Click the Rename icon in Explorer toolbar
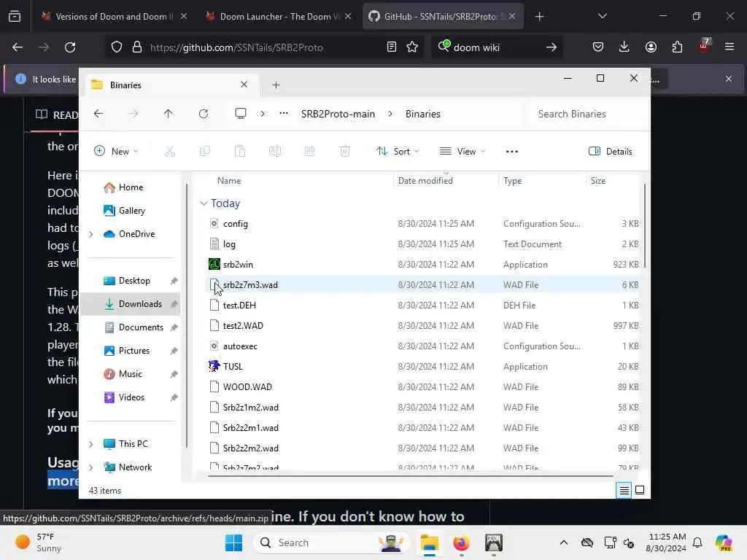The height and width of the screenshot is (560, 747). (x=275, y=152)
